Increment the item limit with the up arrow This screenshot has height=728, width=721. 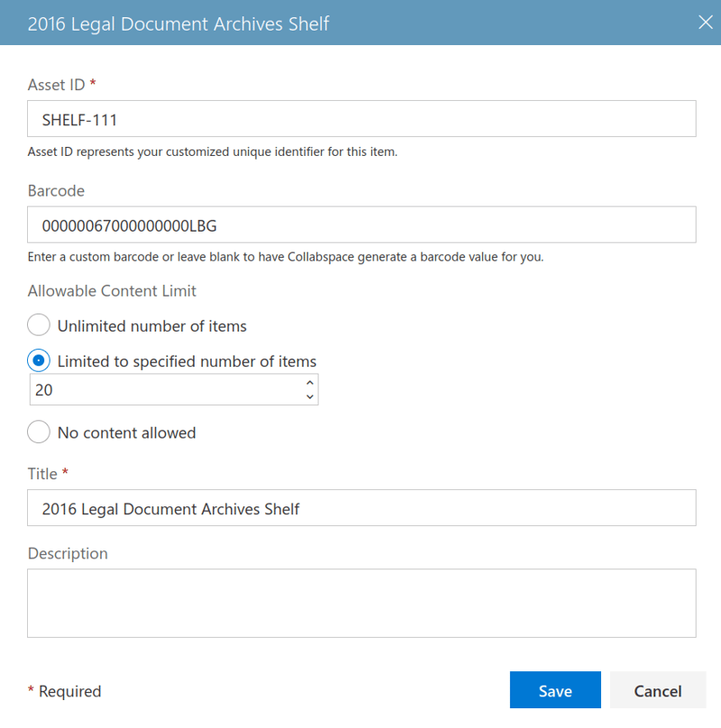point(309,383)
